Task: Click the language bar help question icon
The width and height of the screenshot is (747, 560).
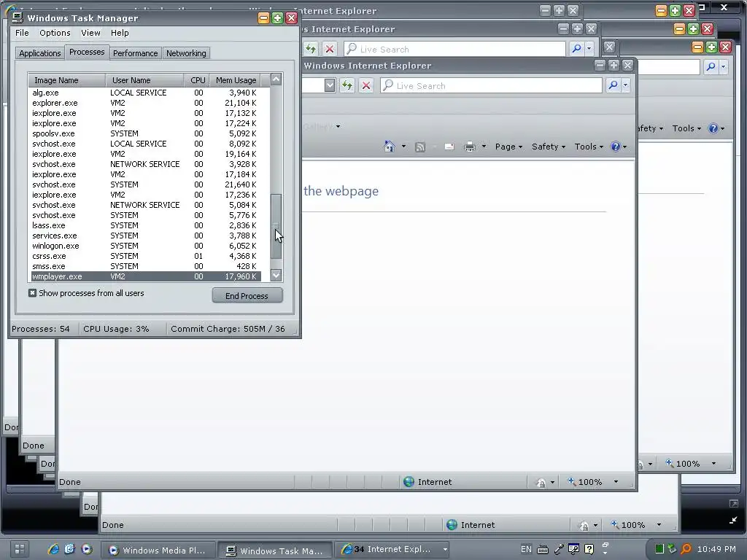Action: pos(589,549)
